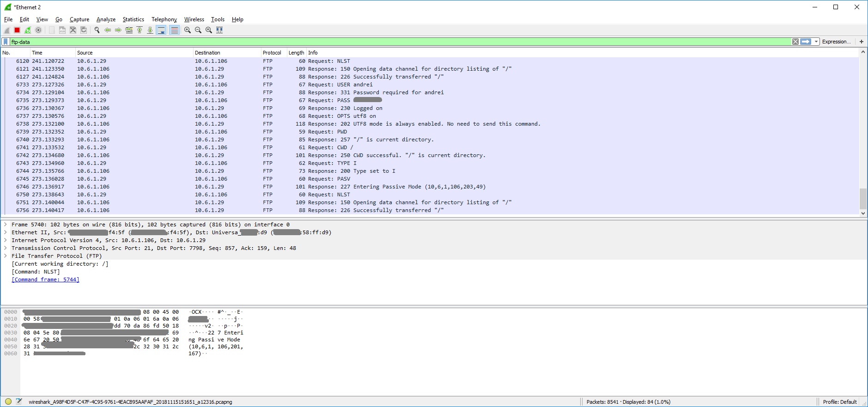Click the Open capture file icon
Screen dimensions: 868x407
click(x=52, y=30)
